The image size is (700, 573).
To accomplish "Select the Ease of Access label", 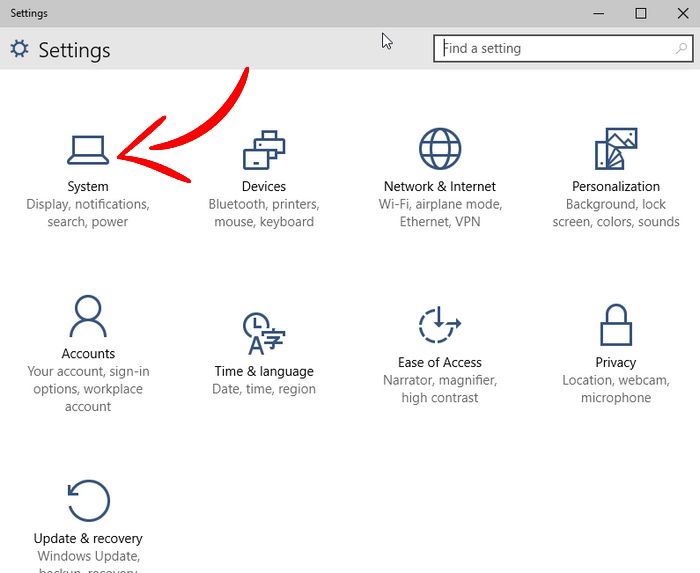I will coord(440,362).
